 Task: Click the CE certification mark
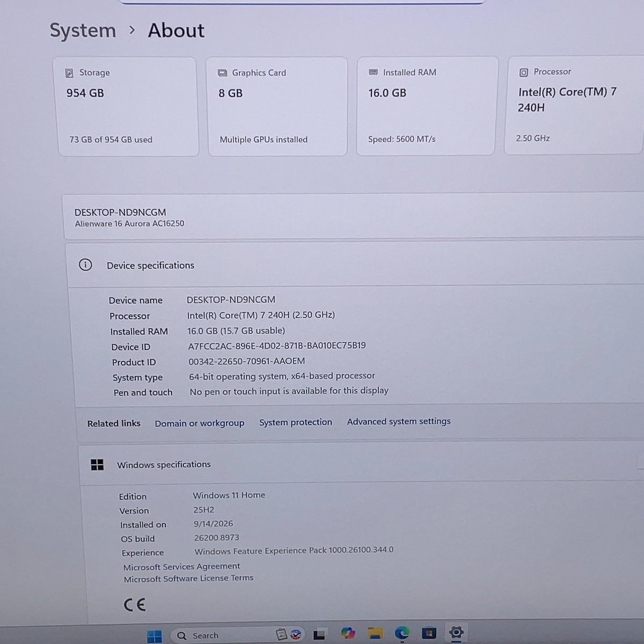(135, 605)
